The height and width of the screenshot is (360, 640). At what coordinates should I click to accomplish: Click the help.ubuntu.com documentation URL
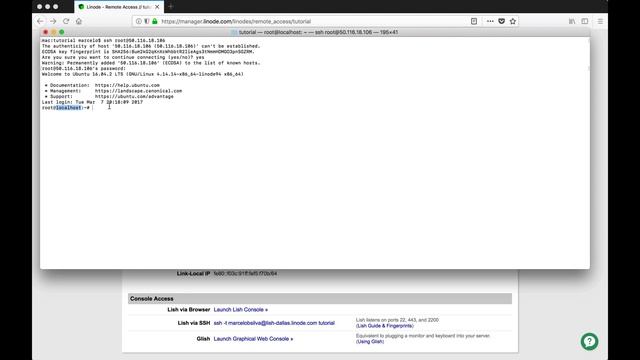point(127,85)
